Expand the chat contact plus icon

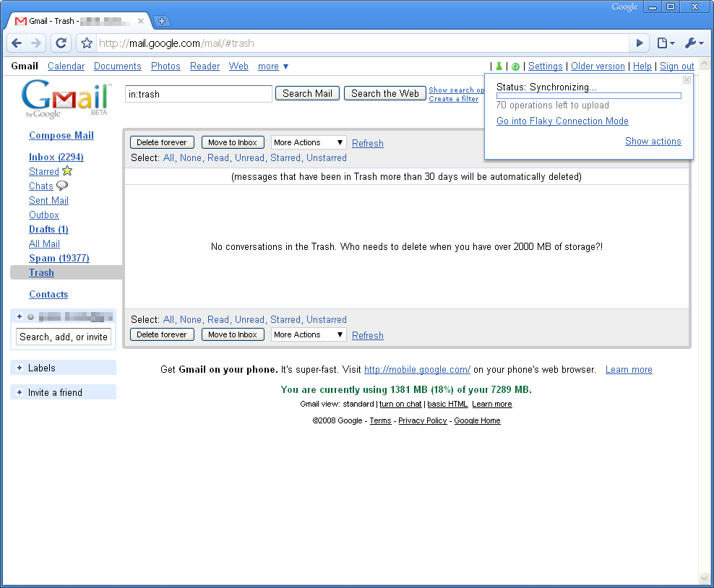(x=20, y=316)
